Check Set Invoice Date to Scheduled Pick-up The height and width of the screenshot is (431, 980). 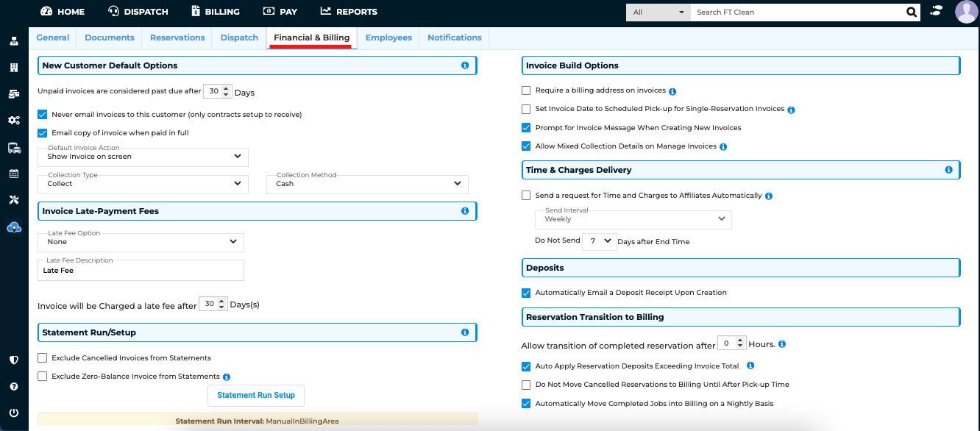pos(526,109)
